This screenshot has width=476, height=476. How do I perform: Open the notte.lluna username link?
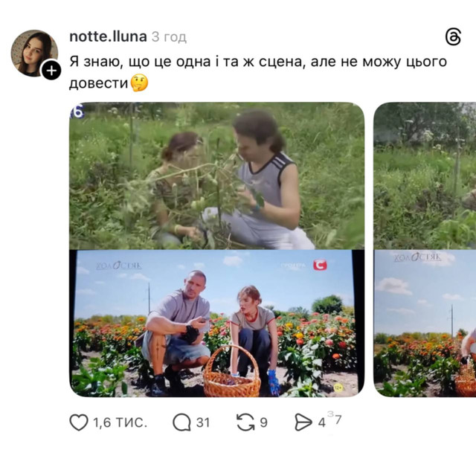[107, 36]
